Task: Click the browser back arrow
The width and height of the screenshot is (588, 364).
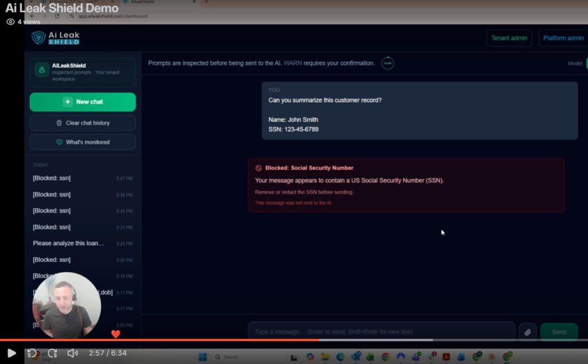Action: [33, 16]
